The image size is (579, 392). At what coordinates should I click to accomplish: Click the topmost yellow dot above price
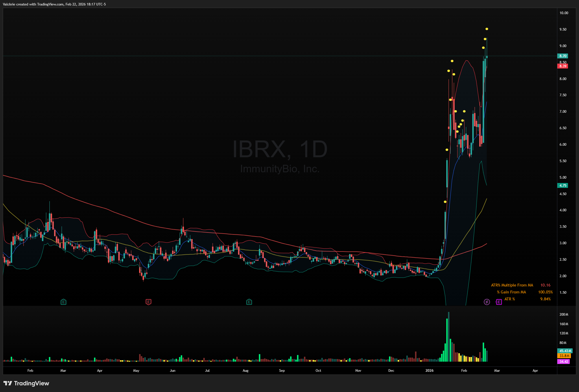(487, 29)
